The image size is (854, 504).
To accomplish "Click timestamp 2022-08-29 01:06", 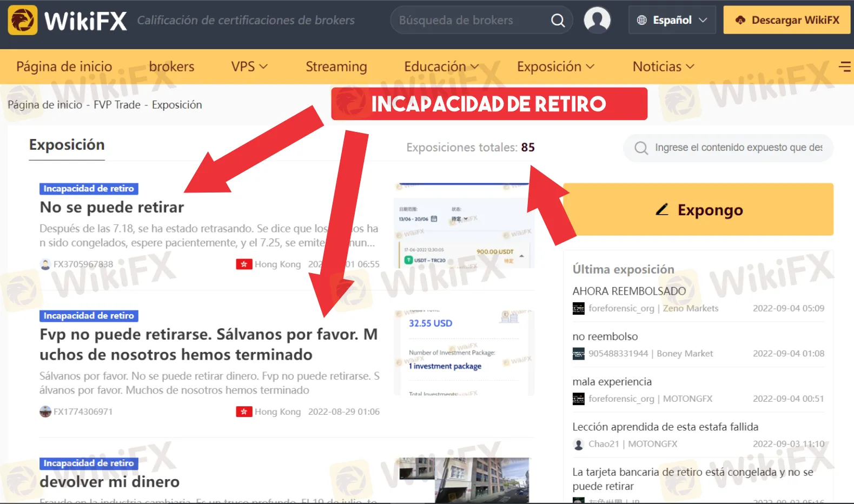I will point(344,412).
